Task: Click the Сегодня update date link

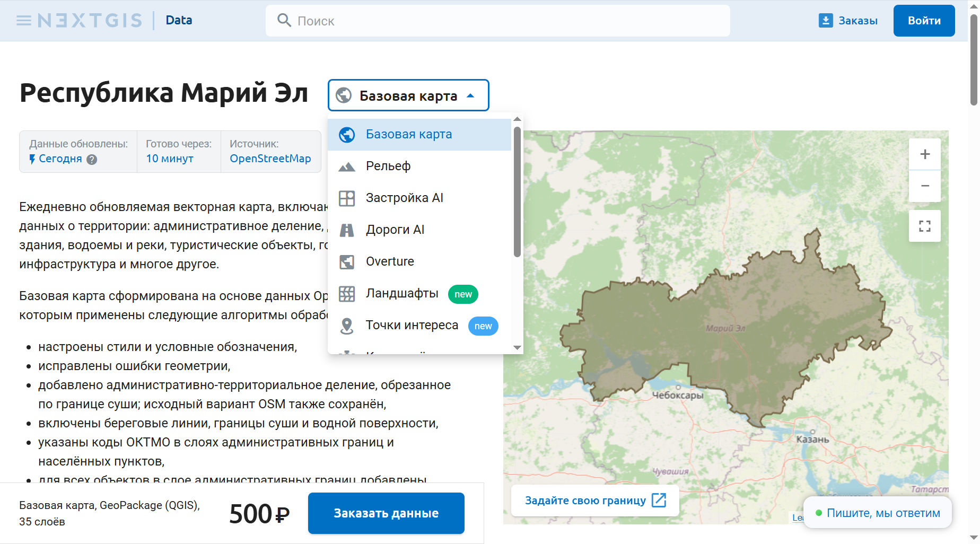Action: click(x=60, y=159)
